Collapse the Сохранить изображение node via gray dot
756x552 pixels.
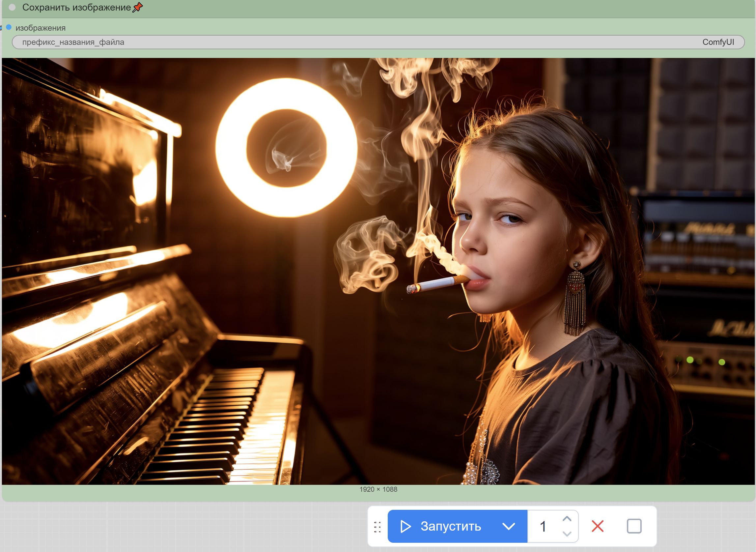tap(12, 8)
